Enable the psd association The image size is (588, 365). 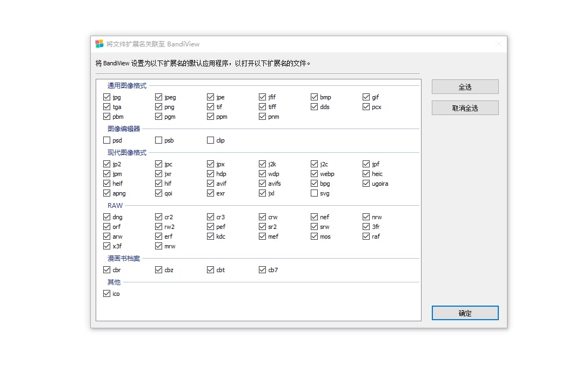tap(106, 140)
